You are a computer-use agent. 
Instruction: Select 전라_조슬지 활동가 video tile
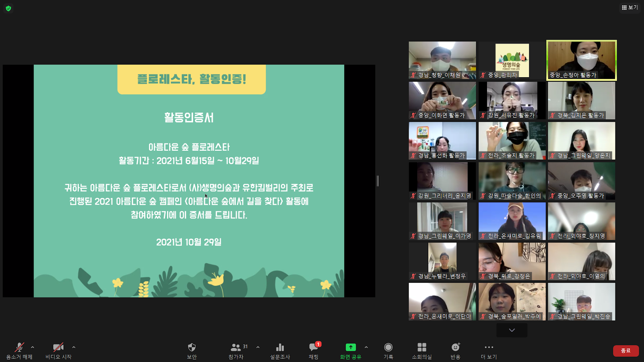512,141
